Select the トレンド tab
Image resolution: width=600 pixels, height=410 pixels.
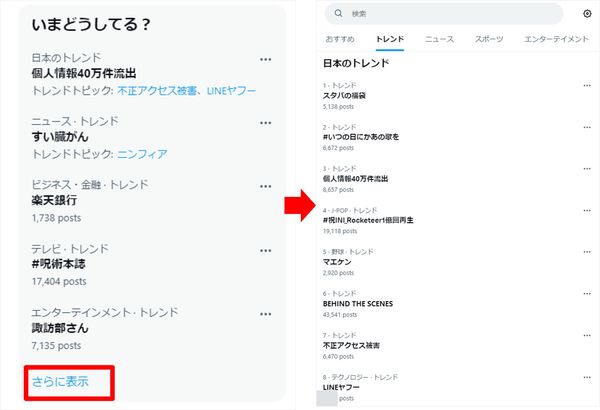pyautogui.click(x=390, y=39)
